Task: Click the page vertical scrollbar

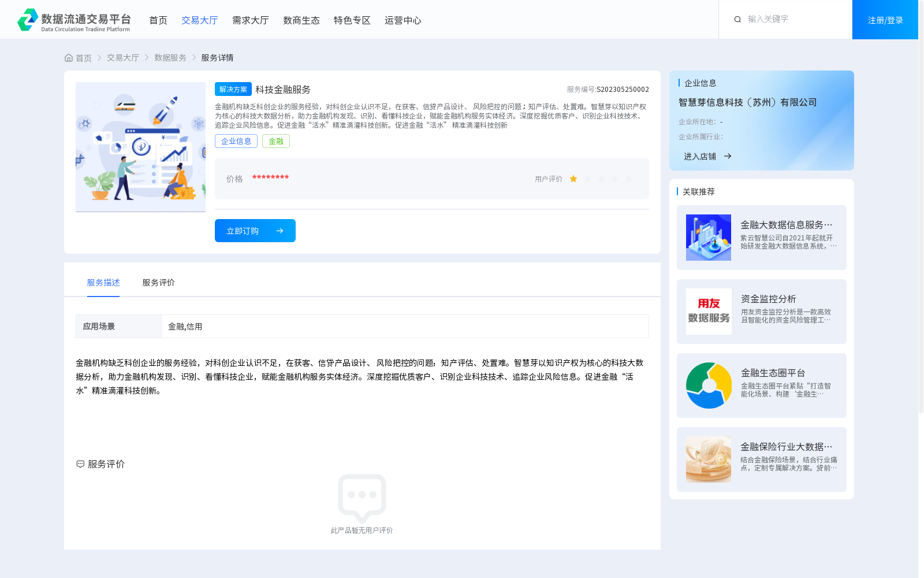Action: pos(921,206)
